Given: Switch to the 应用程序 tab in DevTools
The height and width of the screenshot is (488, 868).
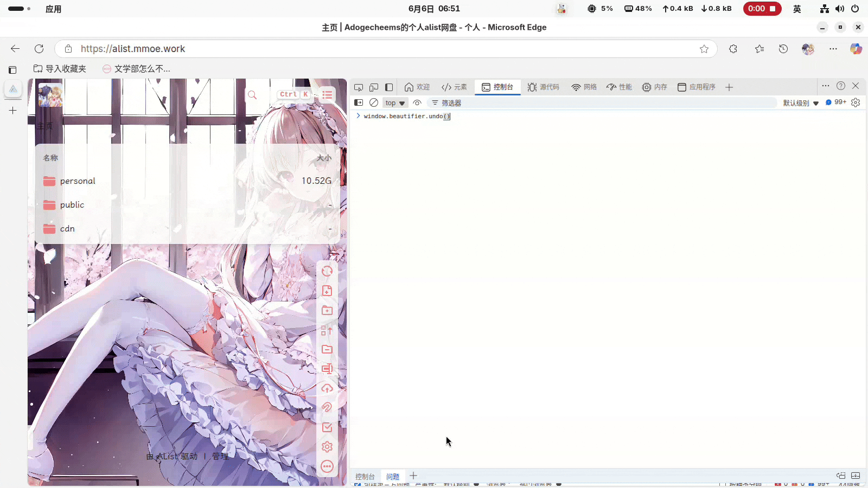Looking at the screenshot, I should pos(697,87).
